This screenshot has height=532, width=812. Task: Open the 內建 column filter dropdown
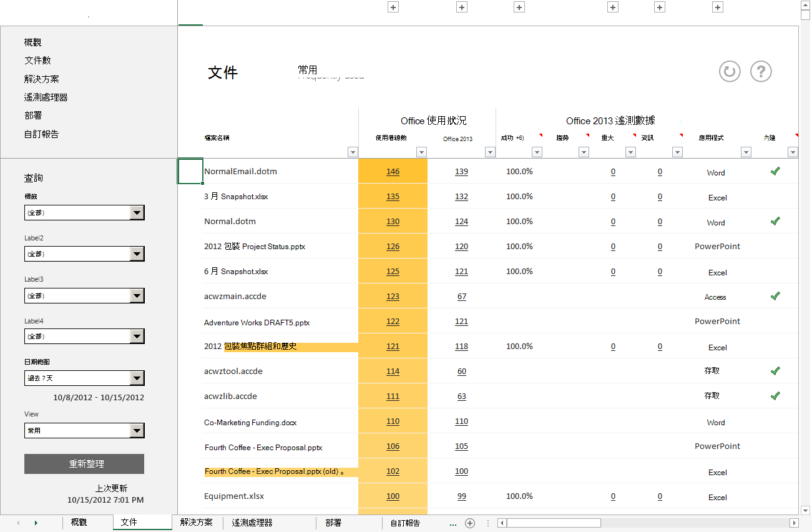(793, 152)
